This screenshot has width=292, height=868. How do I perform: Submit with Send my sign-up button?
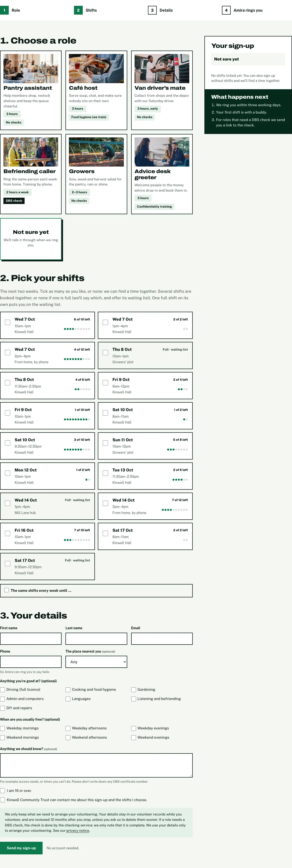[21, 848]
